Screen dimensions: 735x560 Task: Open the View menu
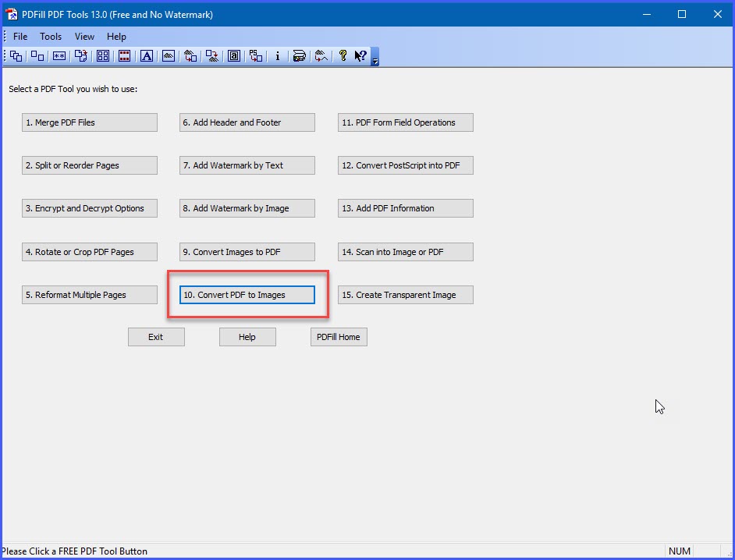pyautogui.click(x=83, y=36)
